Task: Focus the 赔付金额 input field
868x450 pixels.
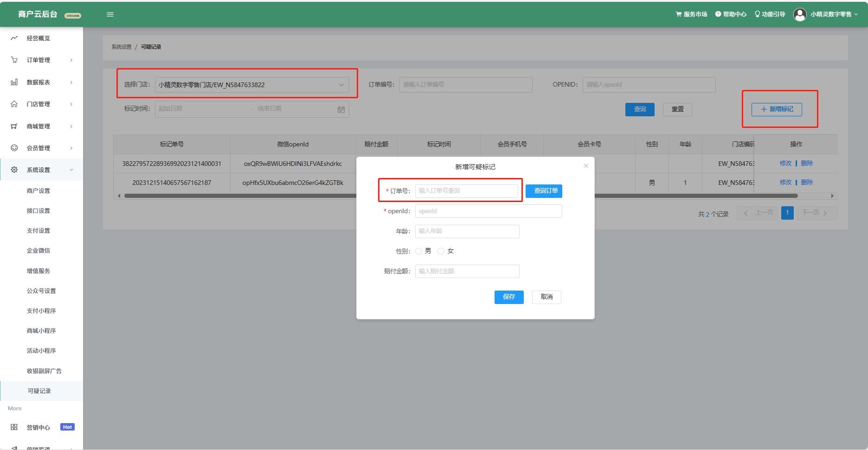Action: 467,271
